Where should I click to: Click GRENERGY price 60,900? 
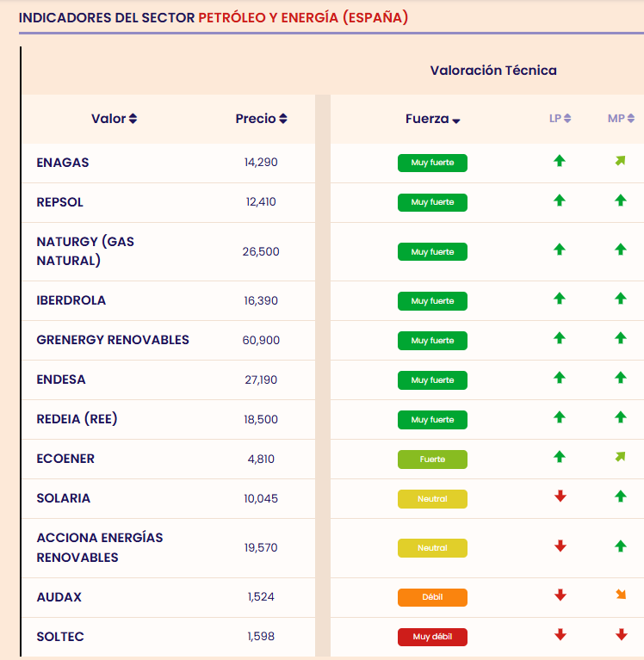tap(261, 340)
